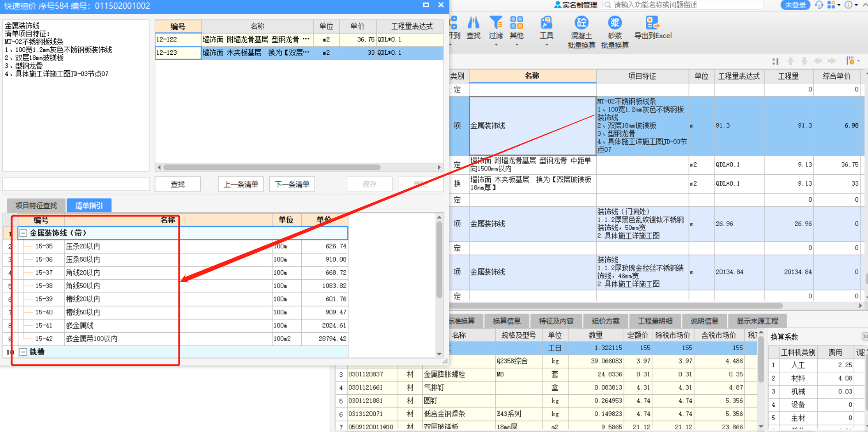Open dropdown arrow under 工具
This screenshot has height=432, width=868.
click(x=546, y=45)
